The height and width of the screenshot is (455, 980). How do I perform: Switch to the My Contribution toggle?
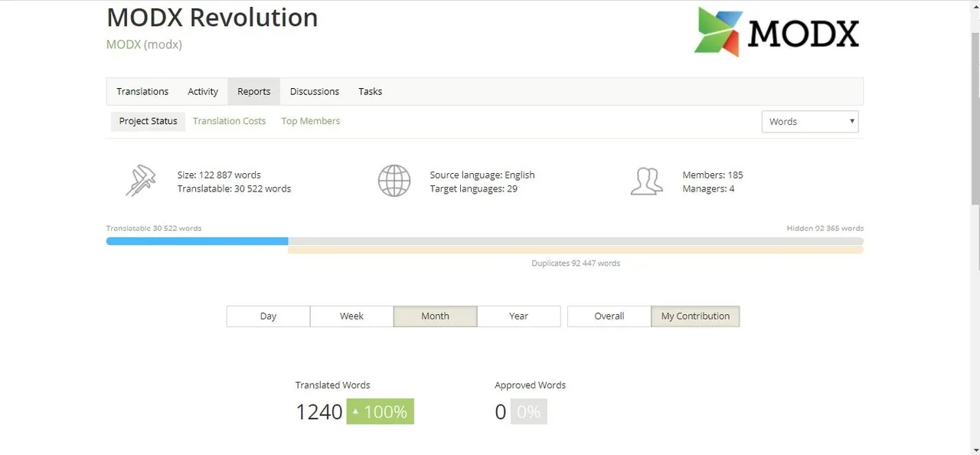point(695,316)
